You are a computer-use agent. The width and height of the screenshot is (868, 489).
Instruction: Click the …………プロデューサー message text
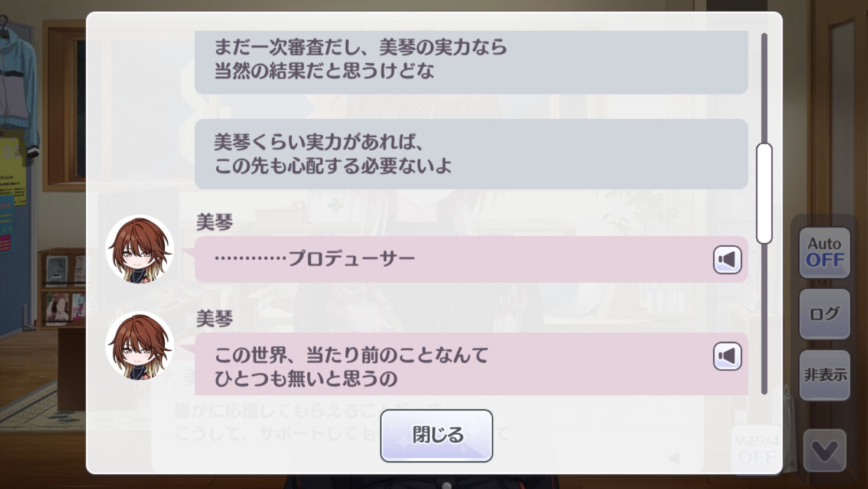[315, 259]
